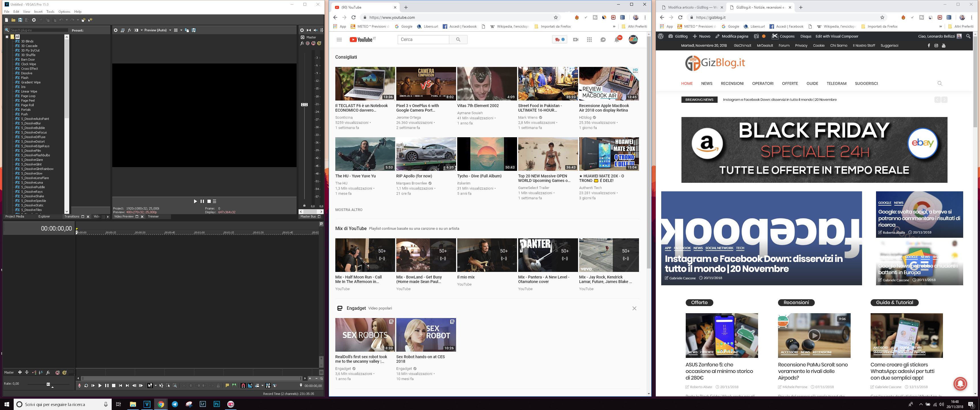The height and width of the screenshot is (410, 980).
Task: Click YouTube search magnifier button
Action: pyautogui.click(x=458, y=40)
